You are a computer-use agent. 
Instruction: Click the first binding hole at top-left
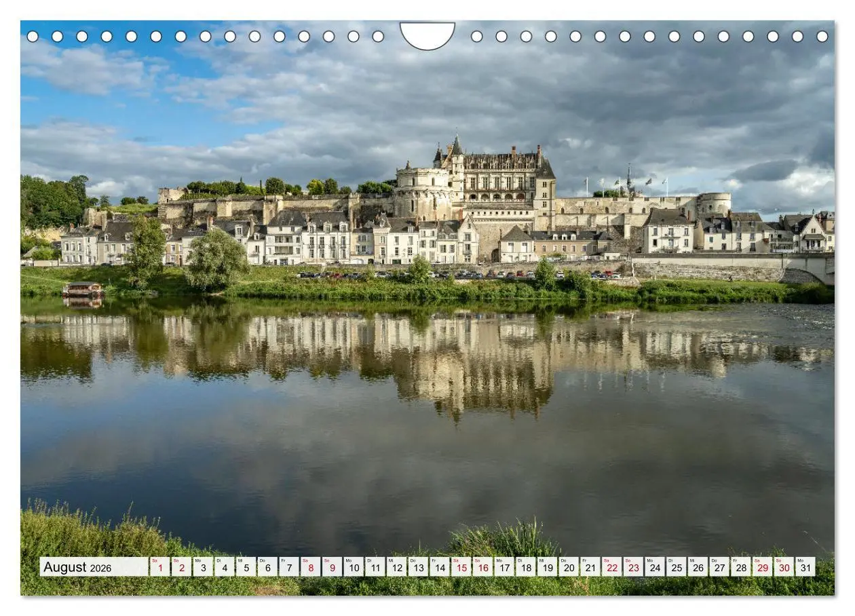[33, 37]
